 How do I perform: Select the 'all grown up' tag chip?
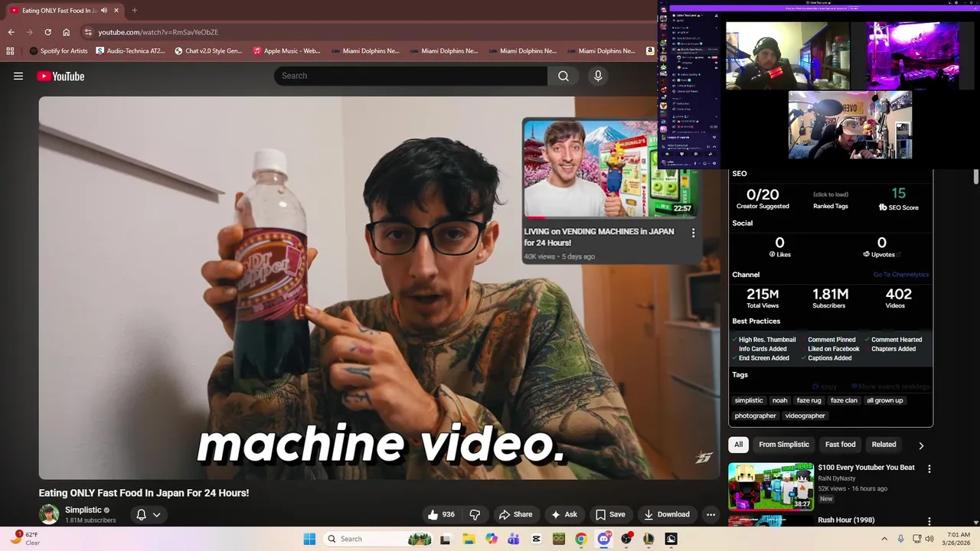coord(885,400)
